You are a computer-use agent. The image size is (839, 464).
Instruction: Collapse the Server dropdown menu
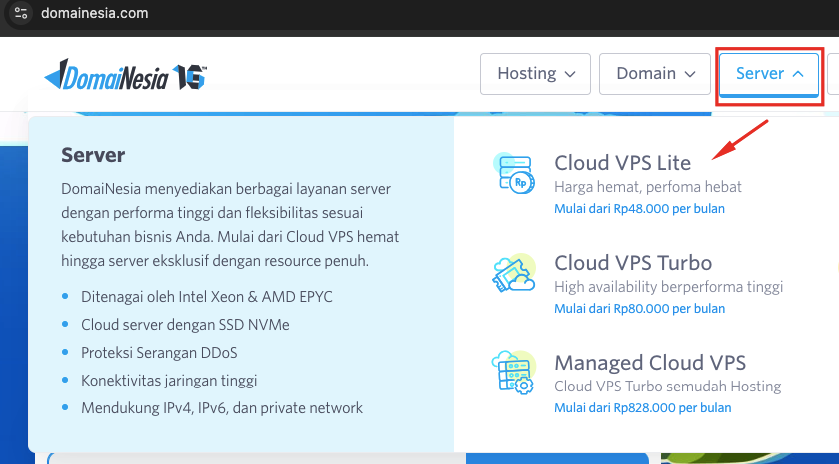(769, 74)
